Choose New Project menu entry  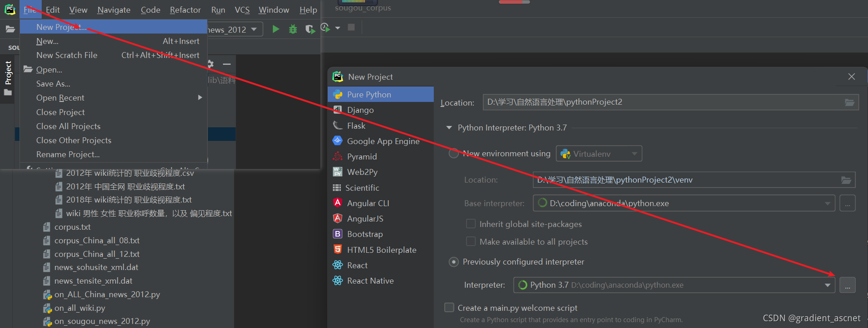113,27
